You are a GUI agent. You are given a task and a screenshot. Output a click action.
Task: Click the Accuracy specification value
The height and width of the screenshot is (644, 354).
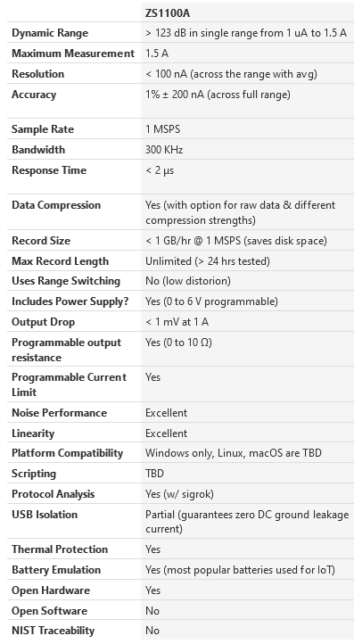click(x=218, y=95)
